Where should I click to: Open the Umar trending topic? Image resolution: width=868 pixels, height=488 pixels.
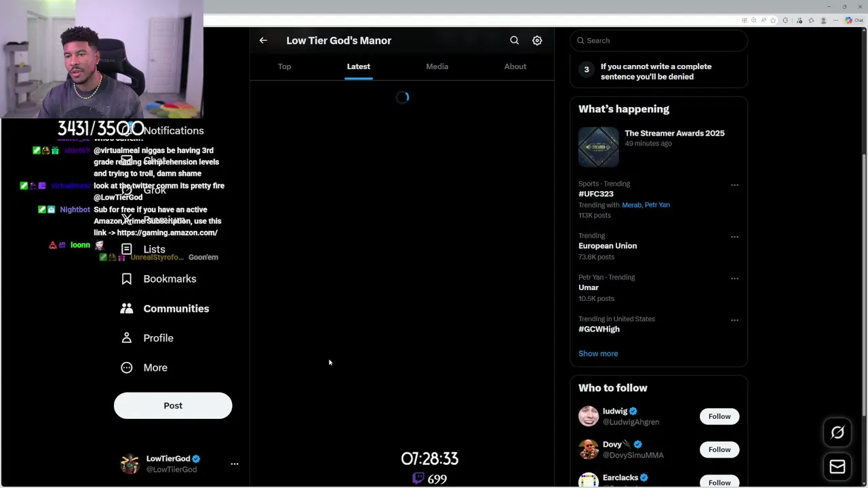coord(589,287)
